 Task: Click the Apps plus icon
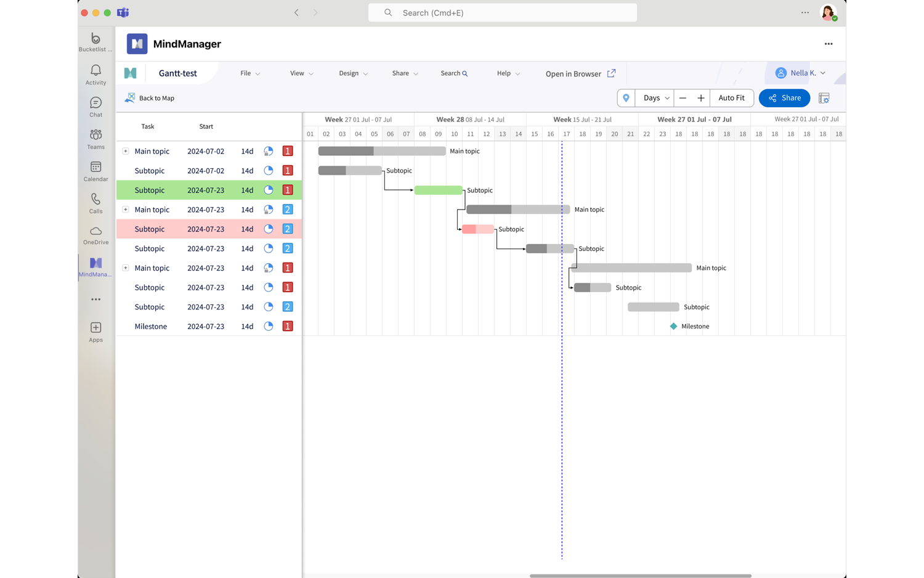click(95, 331)
